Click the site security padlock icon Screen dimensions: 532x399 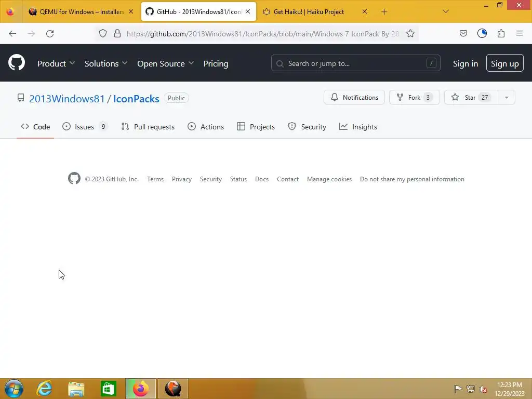click(117, 33)
